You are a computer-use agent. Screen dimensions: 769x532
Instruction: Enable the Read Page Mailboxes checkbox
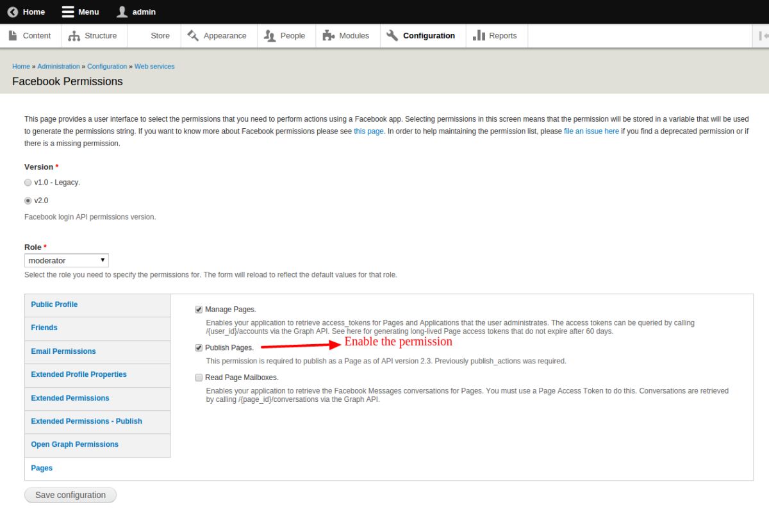click(199, 378)
